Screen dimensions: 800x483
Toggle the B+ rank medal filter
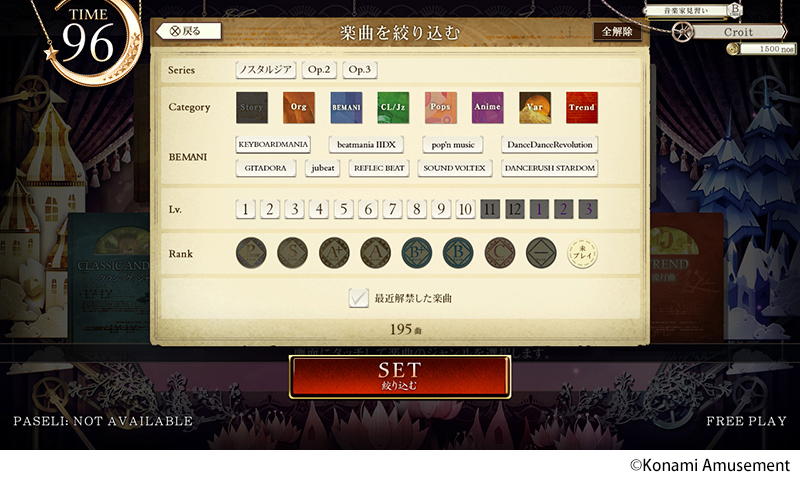click(417, 252)
